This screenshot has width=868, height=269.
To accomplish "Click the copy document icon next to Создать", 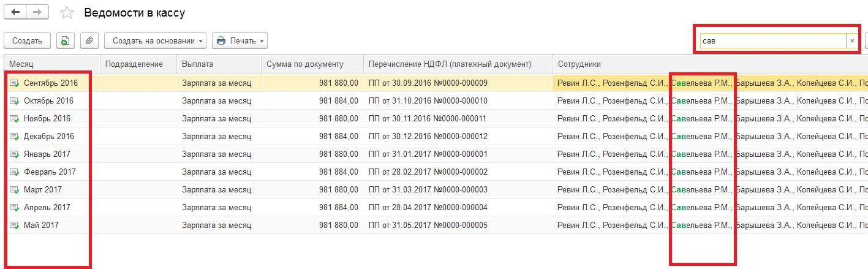I will (x=65, y=41).
